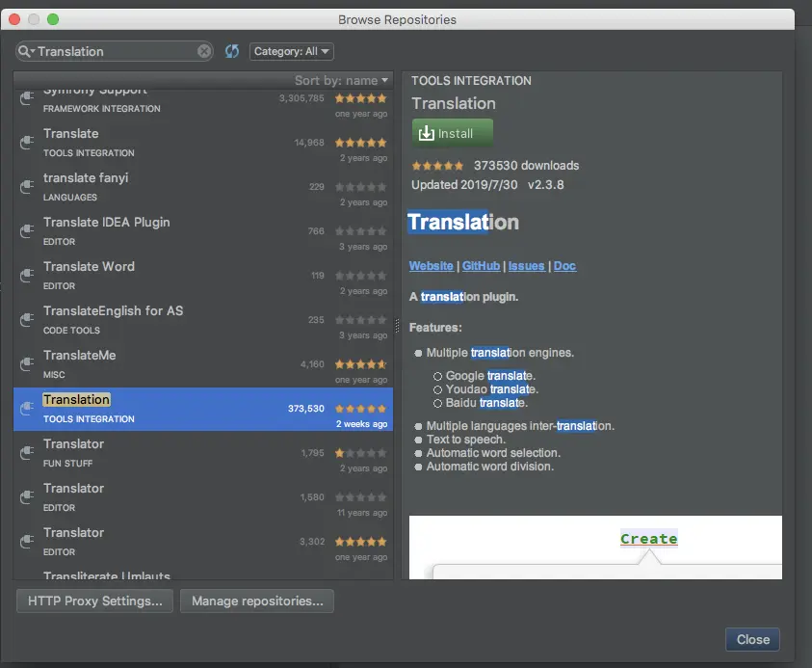812x668 pixels.
Task: Open the Website link
Action: [x=431, y=266]
